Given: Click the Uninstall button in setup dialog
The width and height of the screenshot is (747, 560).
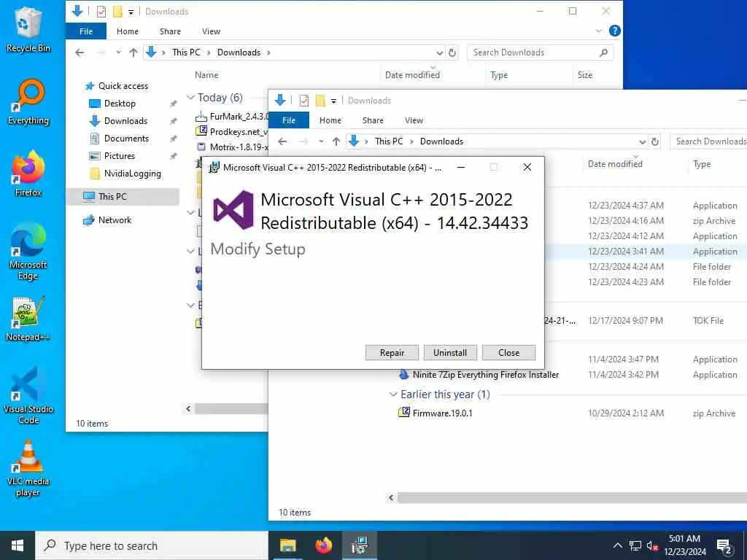Looking at the screenshot, I should (449, 353).
